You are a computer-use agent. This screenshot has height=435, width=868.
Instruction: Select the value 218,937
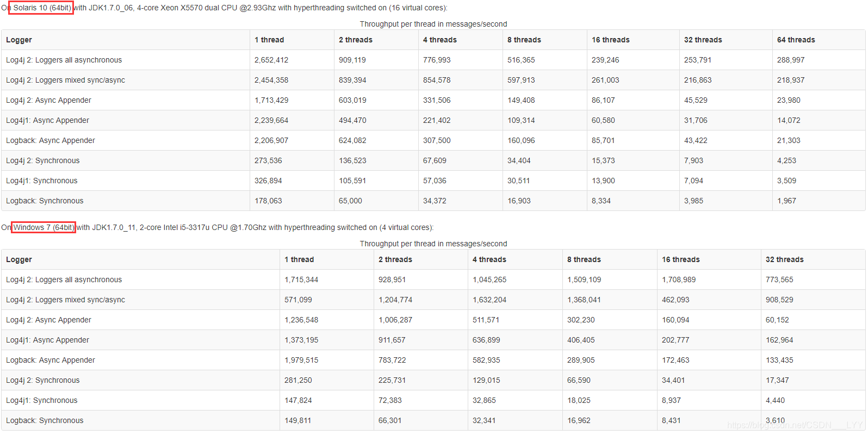pos(791,80)
